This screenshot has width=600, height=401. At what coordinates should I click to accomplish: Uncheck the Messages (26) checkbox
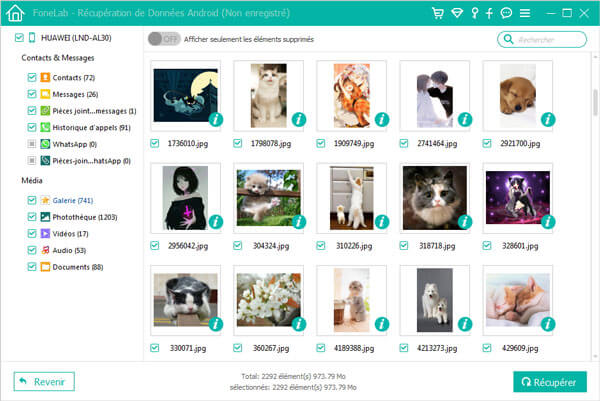(x=32, y=94)
